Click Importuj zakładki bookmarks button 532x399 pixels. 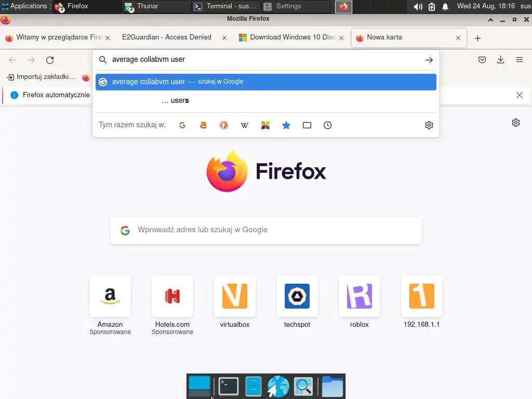click(41, 77)
